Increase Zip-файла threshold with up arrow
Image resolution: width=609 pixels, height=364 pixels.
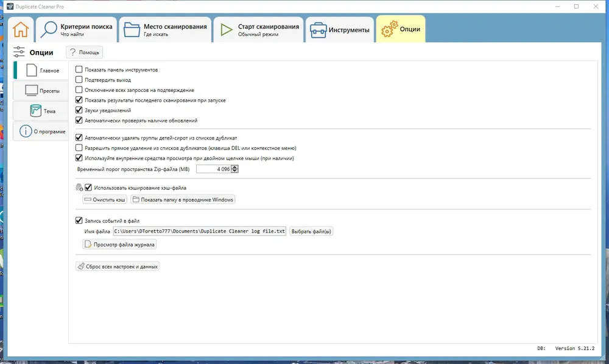[234, 167]
